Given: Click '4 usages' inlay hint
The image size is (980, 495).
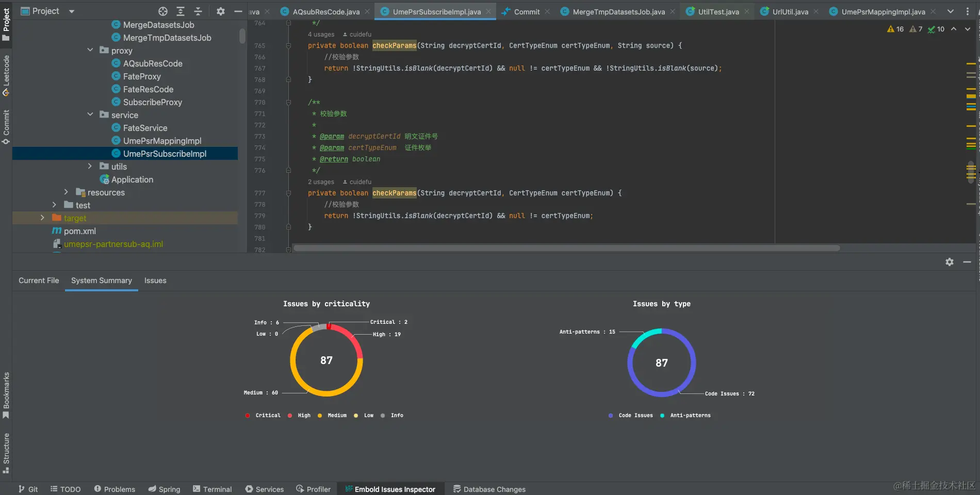Looking at the screenshot, I should 321,35.
